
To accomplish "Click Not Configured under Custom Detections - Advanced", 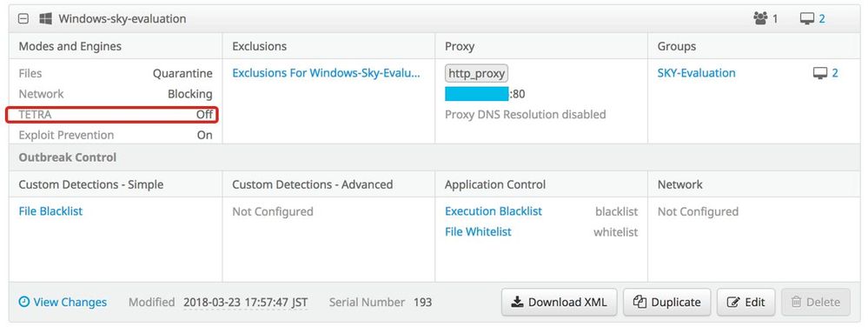I will [272, 211].
